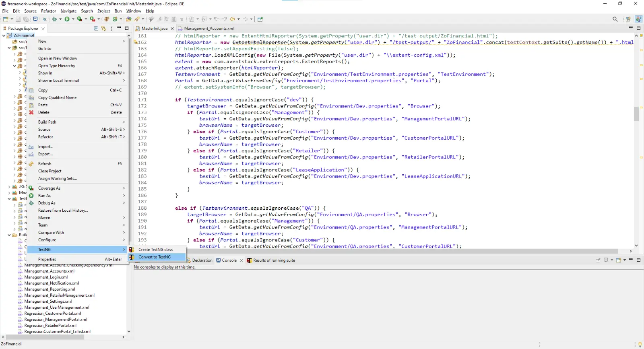This screenshot has height=349, width=644.
Task: Choose Coverage As in context menu
Action: coord(77,188)
